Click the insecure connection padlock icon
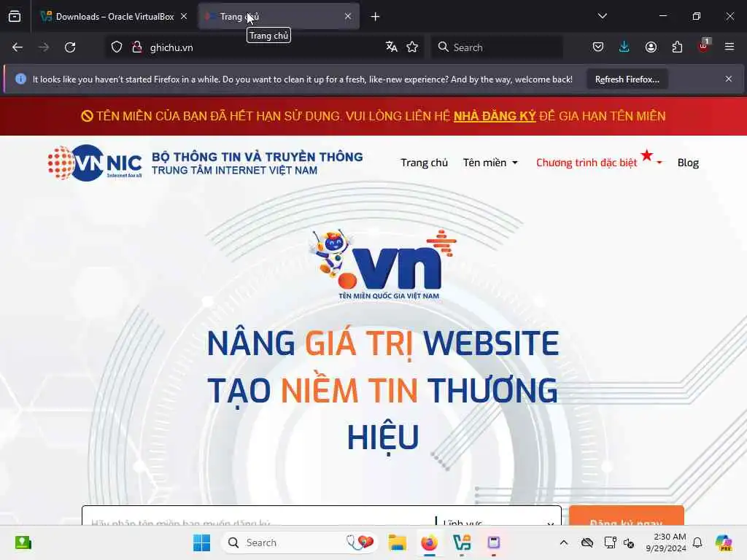The image size is (747, 560). [x=137, y=47]
